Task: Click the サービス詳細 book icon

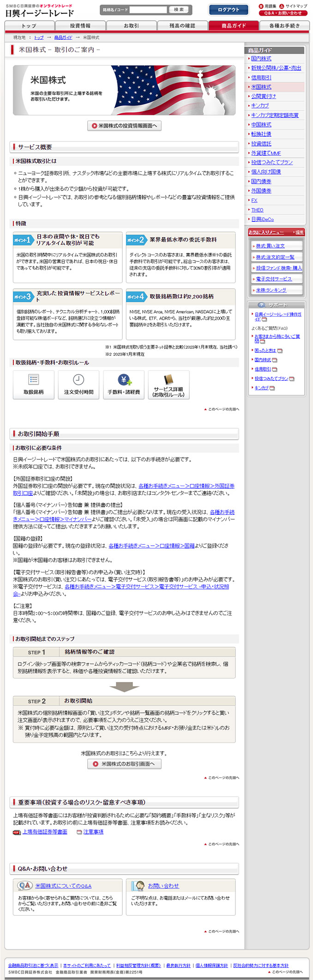Action: pos(169,380)
